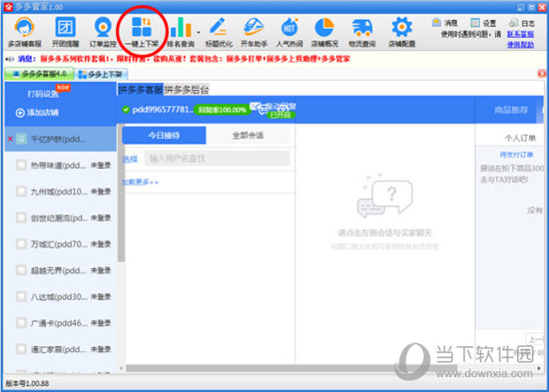Click the 版本号1.00.88 status bar text

(27, 383)
